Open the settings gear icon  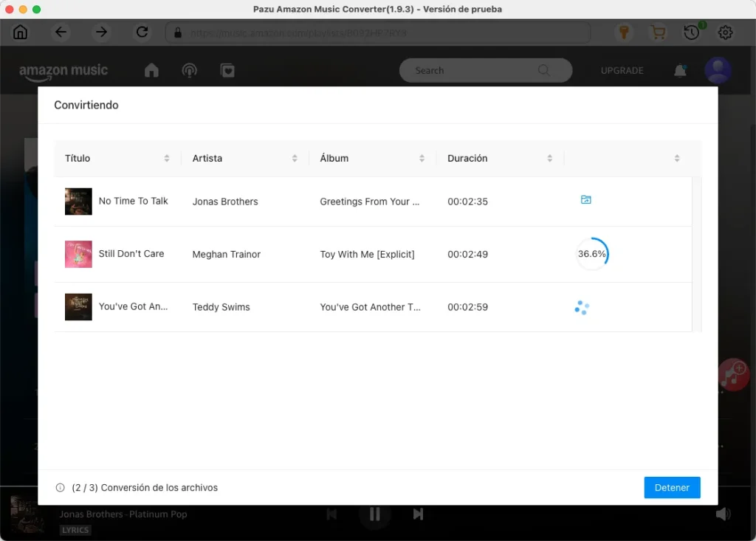pyautogui.click(x=725, y=32)
